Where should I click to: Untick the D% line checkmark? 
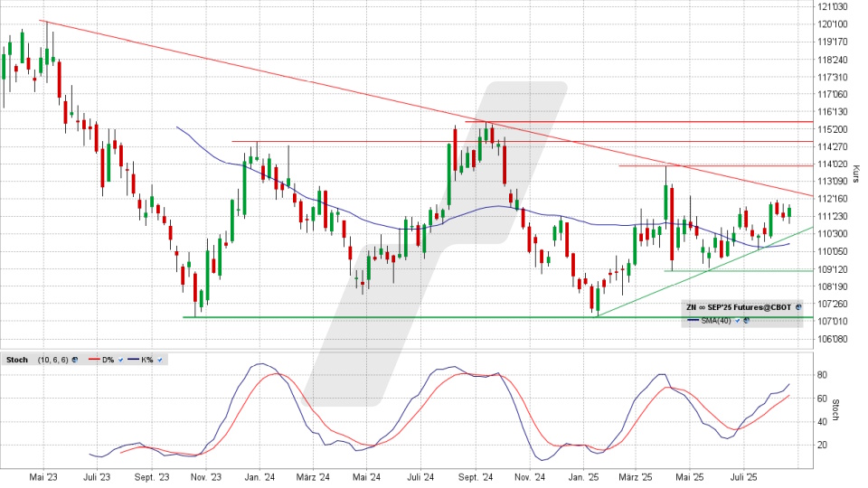tap(120, 360)
